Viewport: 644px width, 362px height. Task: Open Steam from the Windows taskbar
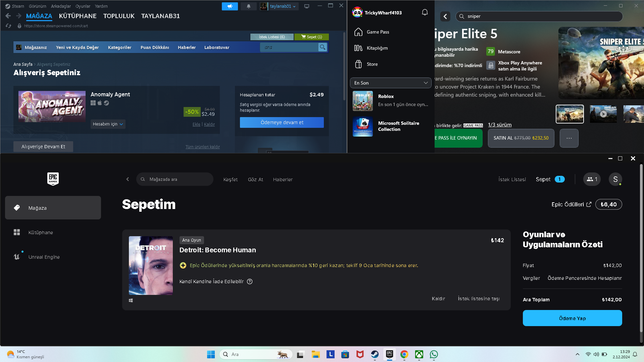point(375,354)
